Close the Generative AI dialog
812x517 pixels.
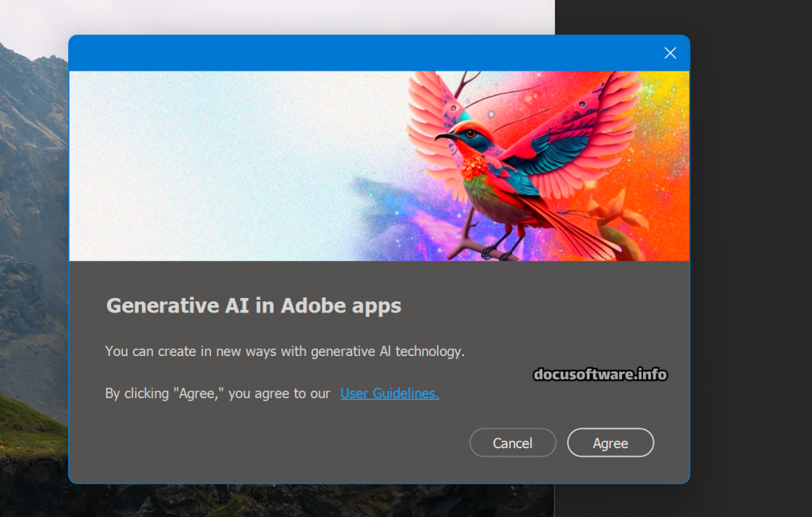pos(670,53)
